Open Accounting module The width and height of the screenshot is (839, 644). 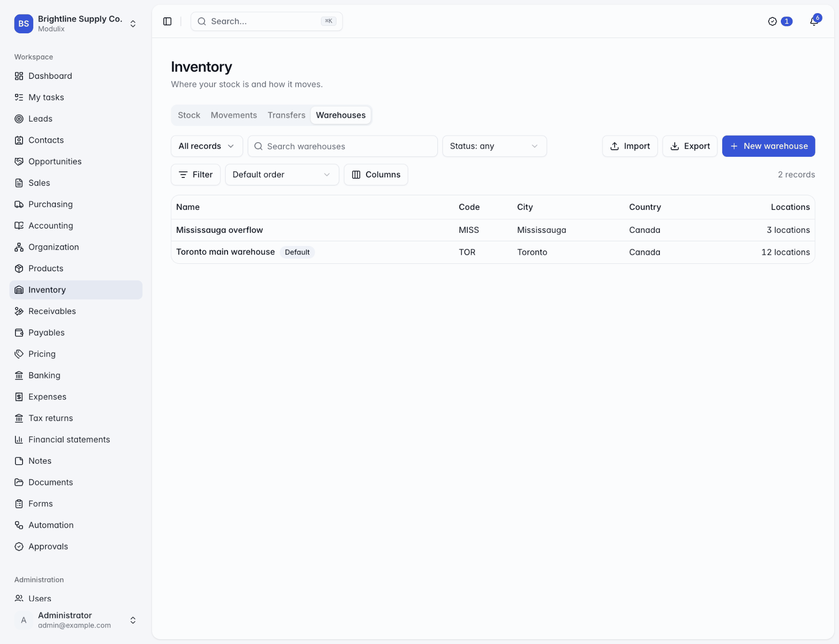76,225
